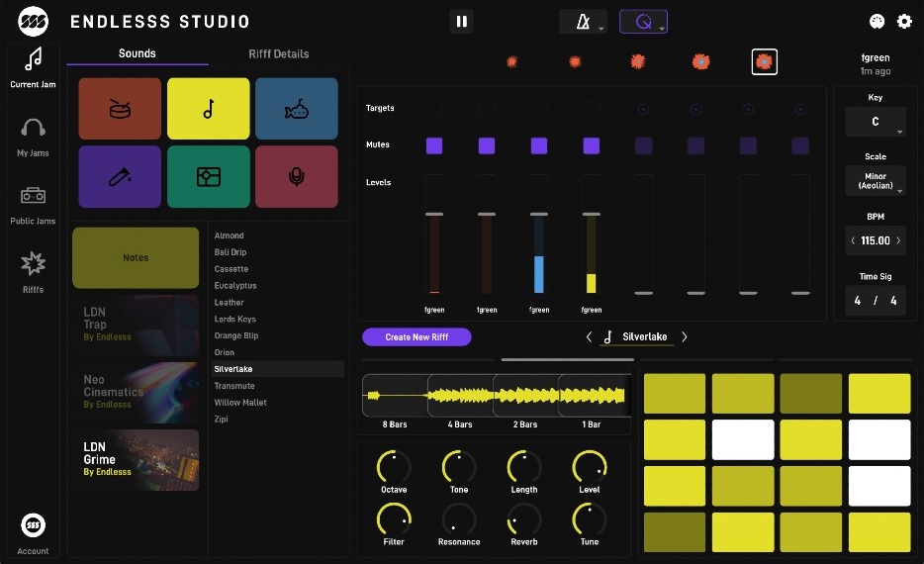Click the Endlesss logo icon
This screenshot has width=924, height=564.
33,22
